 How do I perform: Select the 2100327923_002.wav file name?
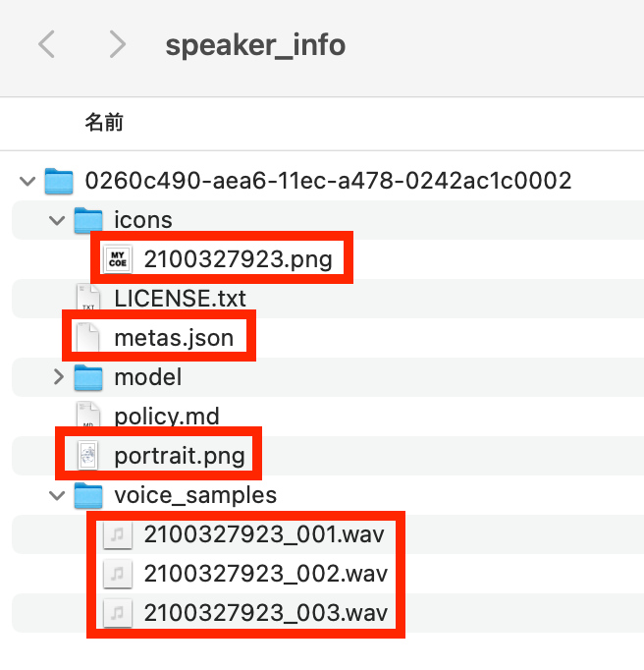point(263,574)
